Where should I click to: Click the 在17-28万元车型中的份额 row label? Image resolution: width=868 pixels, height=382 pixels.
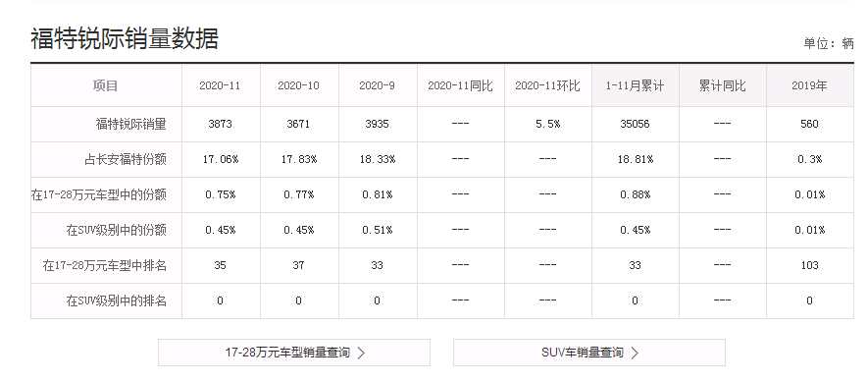(x=98, y=195)
